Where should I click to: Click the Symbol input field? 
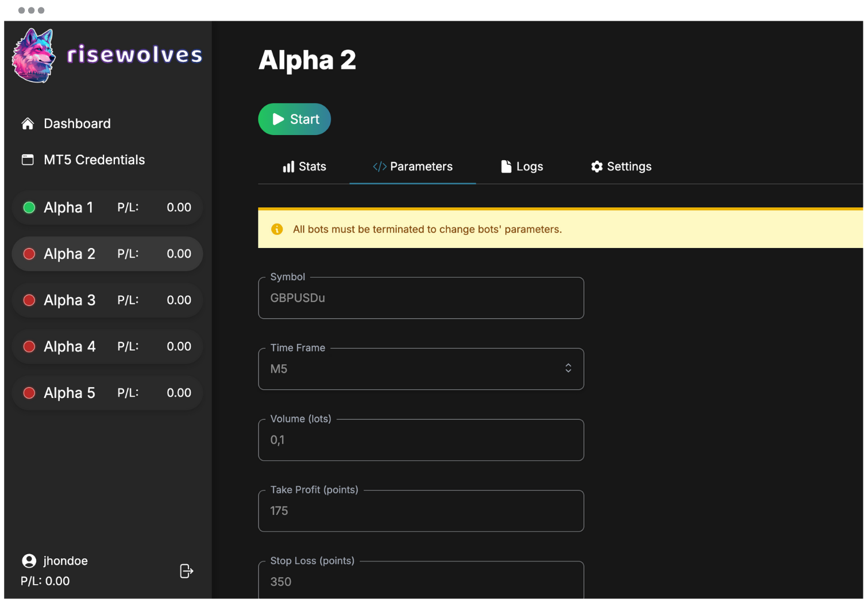click(x=421, y=298)
